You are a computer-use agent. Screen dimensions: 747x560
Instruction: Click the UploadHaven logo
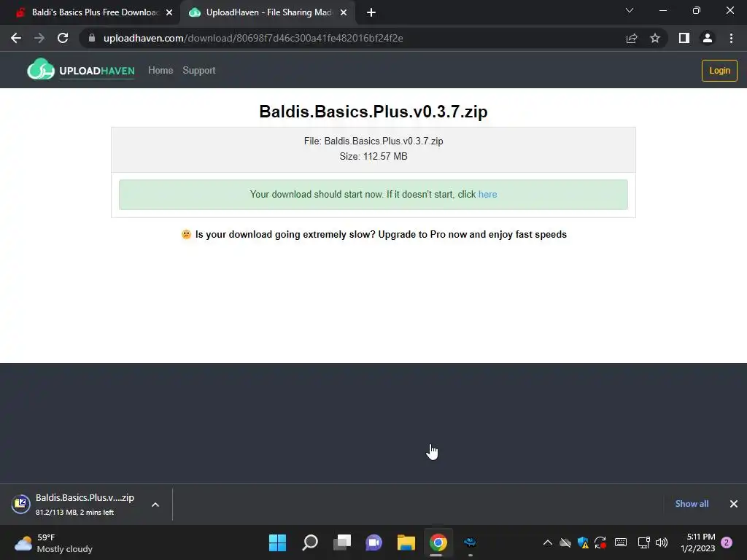click(80, 70)
